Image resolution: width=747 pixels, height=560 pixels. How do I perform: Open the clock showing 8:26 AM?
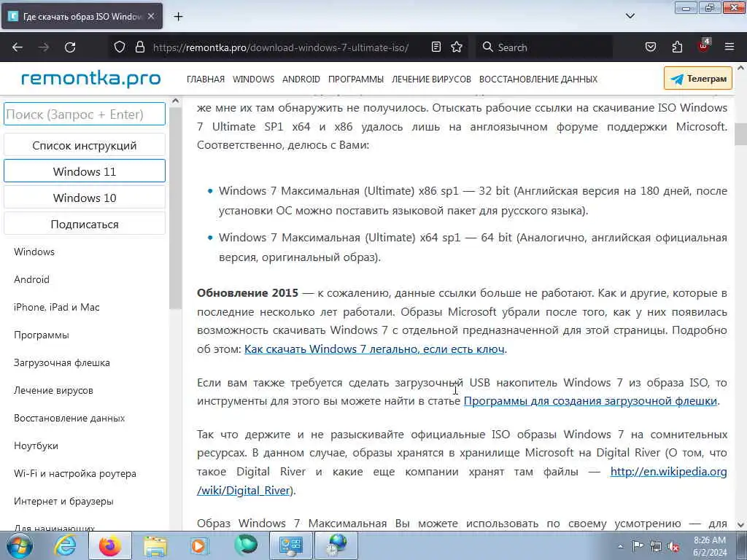click(x=710, y=546)
